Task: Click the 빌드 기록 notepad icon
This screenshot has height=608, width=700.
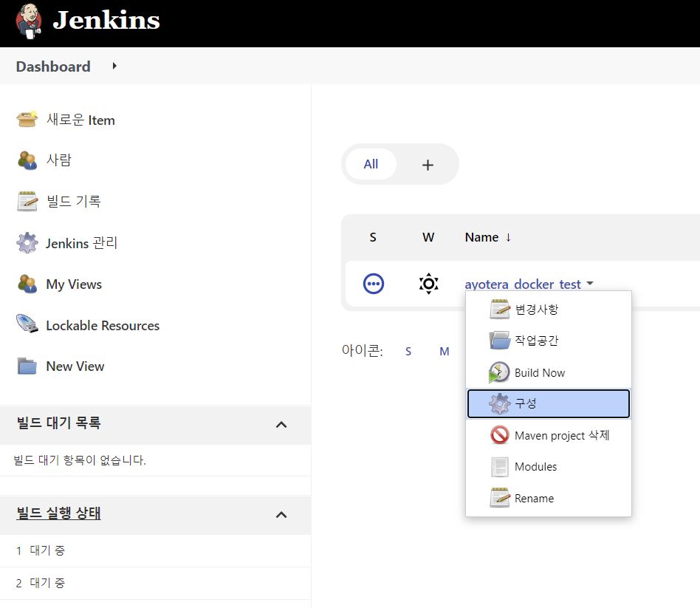Action: (x=27, y=201)
